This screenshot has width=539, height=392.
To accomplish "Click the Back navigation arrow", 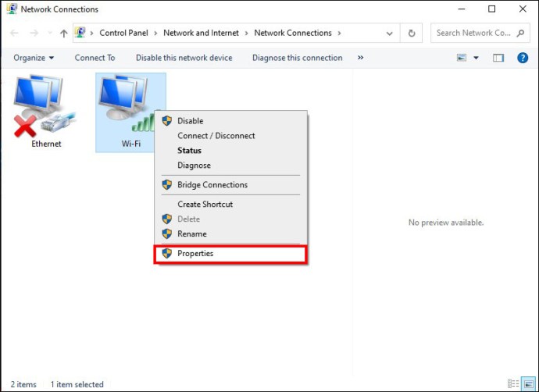I will pyautogui.click(x=14, y=33).
